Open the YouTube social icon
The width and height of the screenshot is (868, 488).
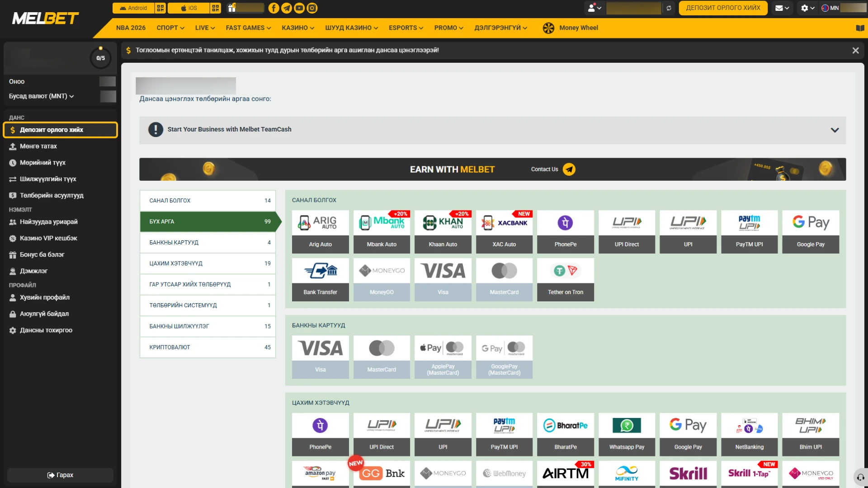299,8
